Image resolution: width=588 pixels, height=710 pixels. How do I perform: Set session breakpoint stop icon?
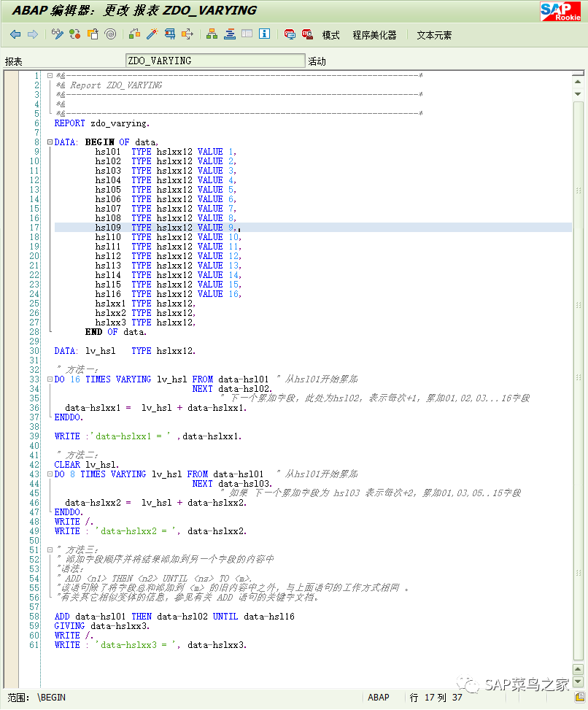click(290, 34)
